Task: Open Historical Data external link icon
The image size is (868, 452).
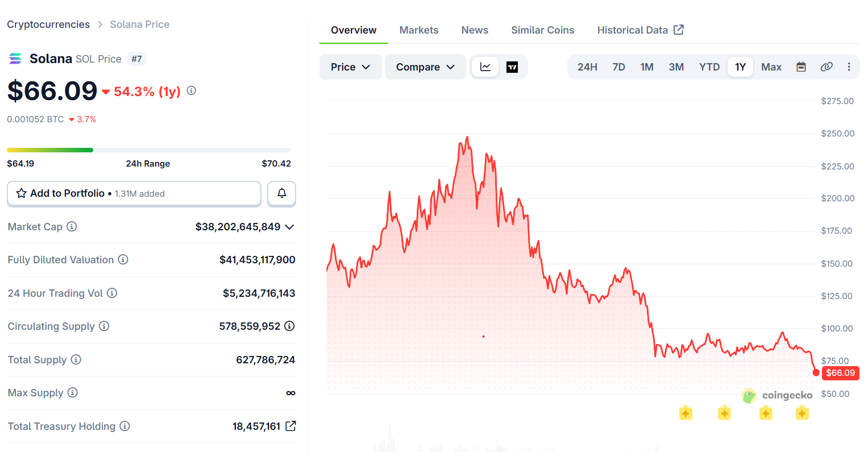Action: (679, 30)
